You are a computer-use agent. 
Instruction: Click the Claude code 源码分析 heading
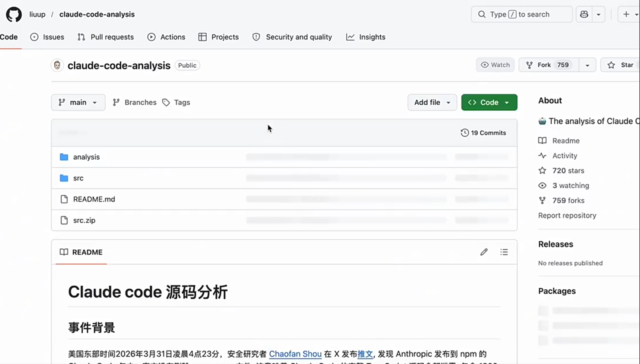point(148,292)
